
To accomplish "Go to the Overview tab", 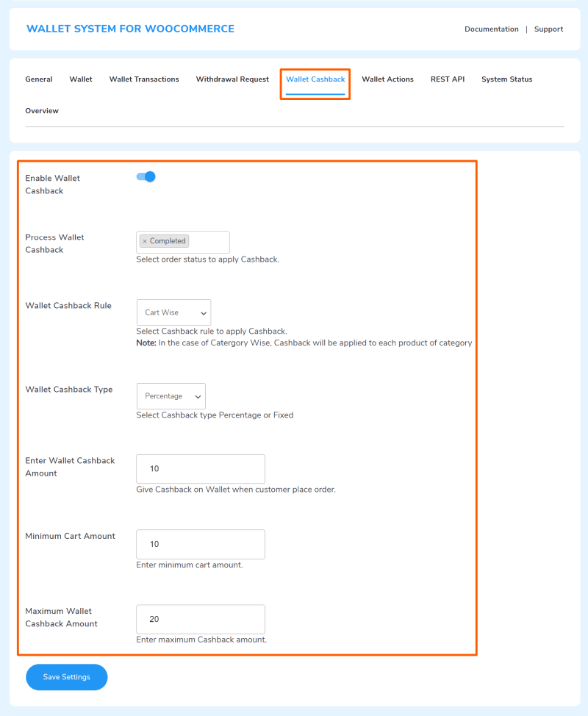I will pyautogui.click(x=42, y=110).
